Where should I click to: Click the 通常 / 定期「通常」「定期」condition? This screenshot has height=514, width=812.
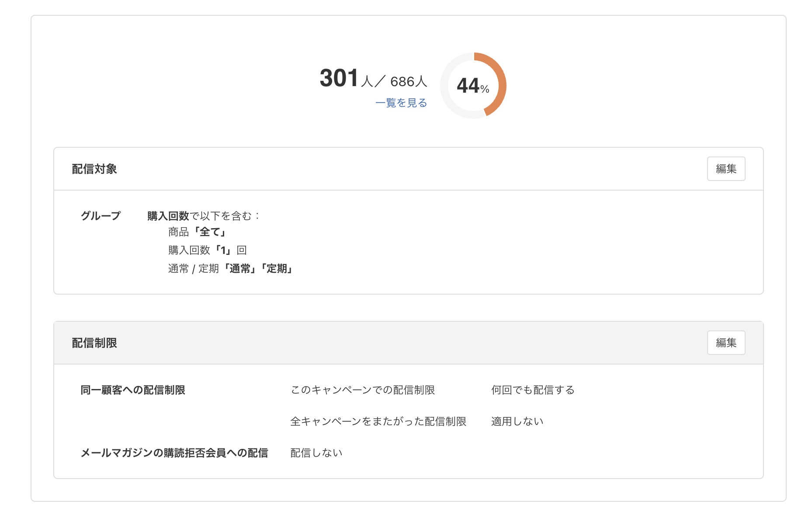pyautogui.click(x=230, y=268)
